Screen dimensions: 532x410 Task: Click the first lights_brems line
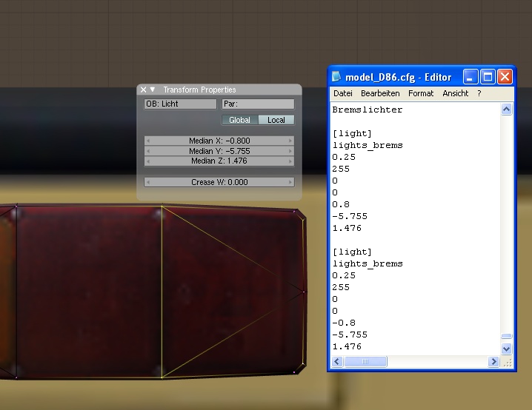coord(368,145)
